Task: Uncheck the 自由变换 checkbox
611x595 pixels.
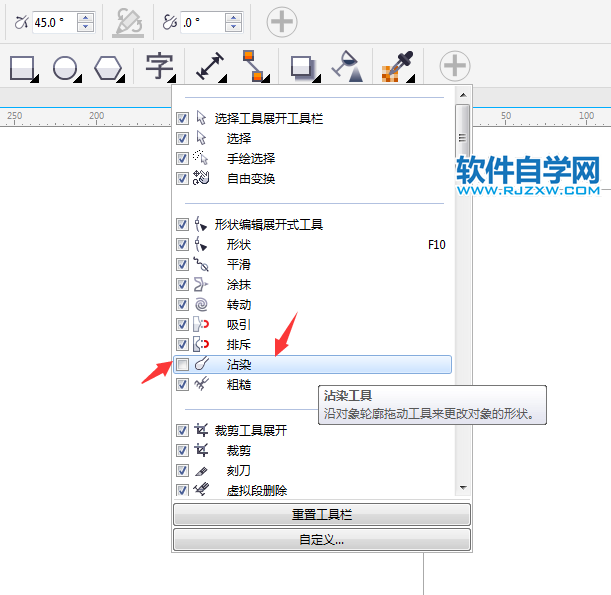Action: click(x=182, y=178)
